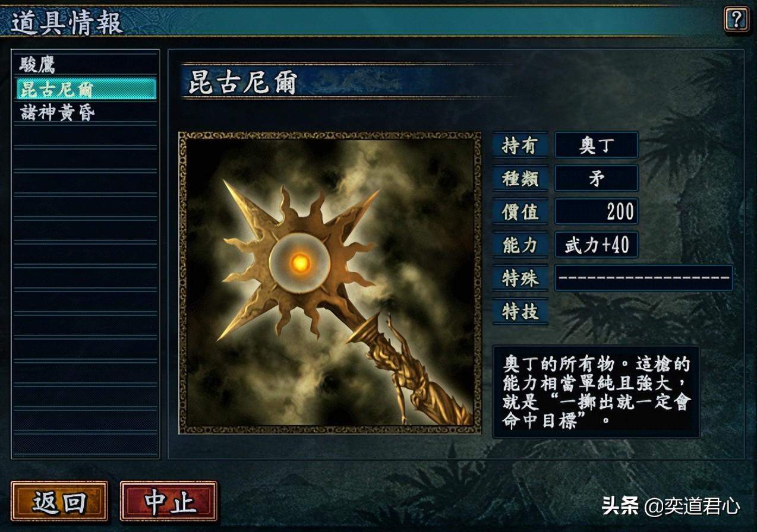Open the help question mark icon
The width and height of the screenshot is (757, 532).
[x=736, y=20]
